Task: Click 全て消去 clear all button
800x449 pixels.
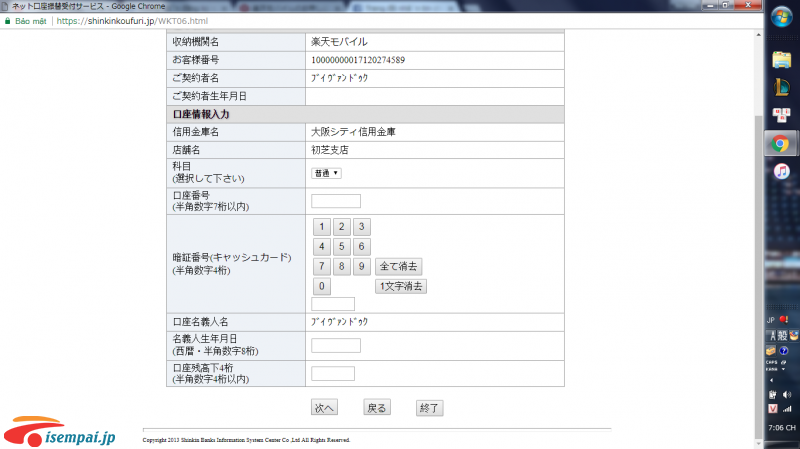Action: [x=398, y=266]
